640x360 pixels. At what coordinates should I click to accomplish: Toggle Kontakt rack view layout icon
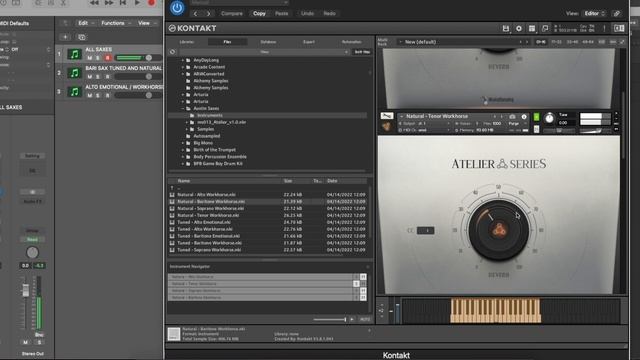click(532, 28)
